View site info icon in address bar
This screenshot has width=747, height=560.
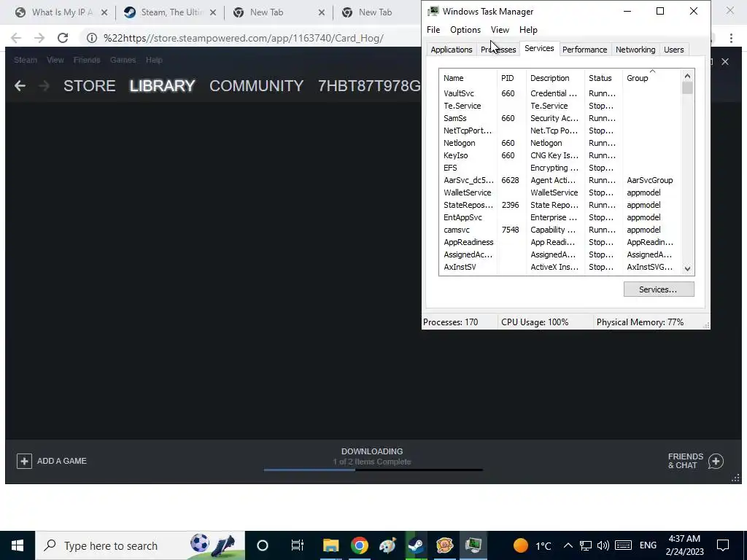(x=91, y=38)
